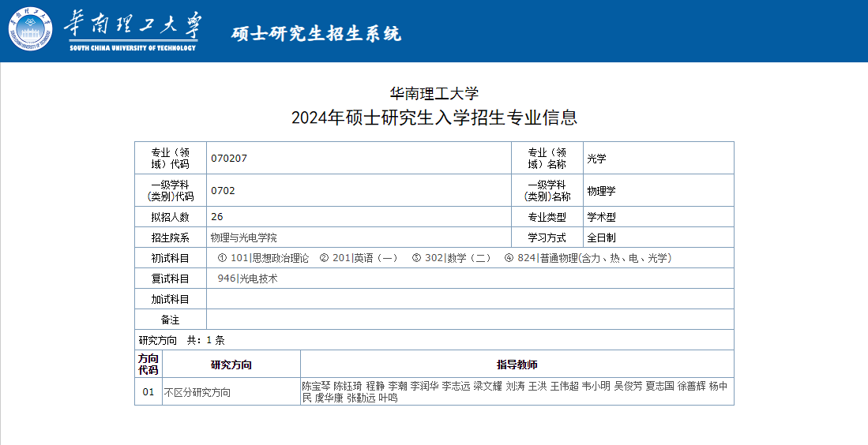Click advisor name 刘涛
Viewport: 868px width, 445px height.
click(516, 386)
